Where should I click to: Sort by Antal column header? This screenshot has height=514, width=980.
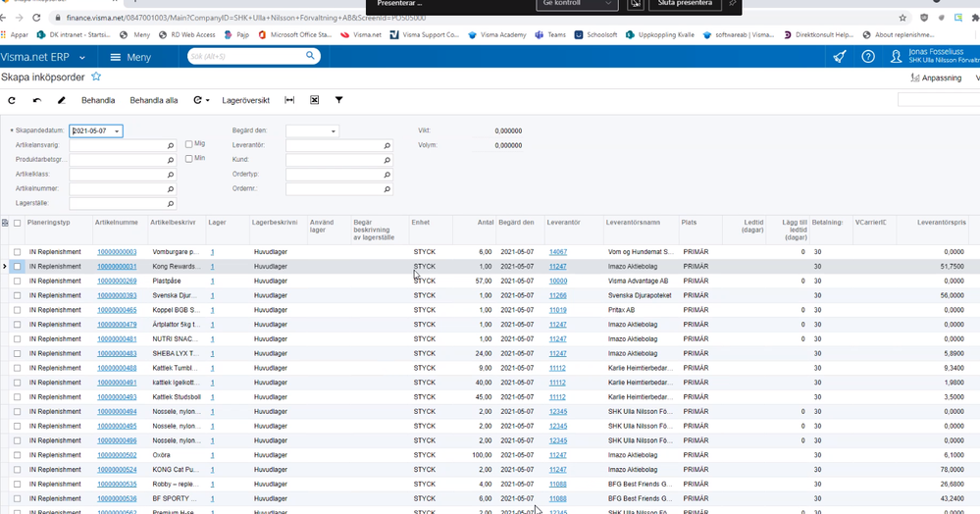485,223
